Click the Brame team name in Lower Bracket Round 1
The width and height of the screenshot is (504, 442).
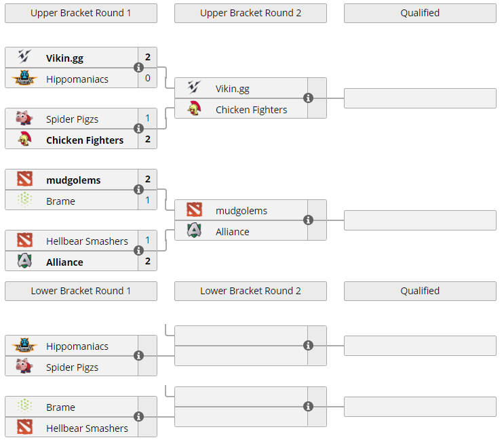click(x=61, y=407)
